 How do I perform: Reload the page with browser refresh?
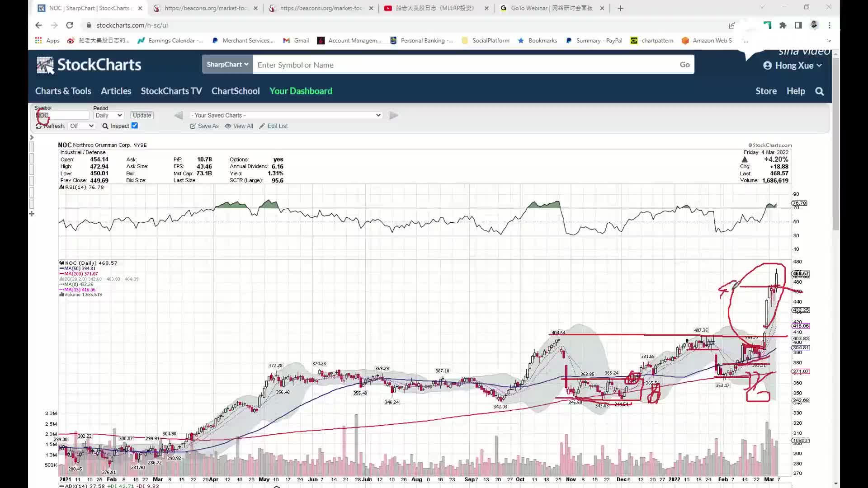(70, 25)
